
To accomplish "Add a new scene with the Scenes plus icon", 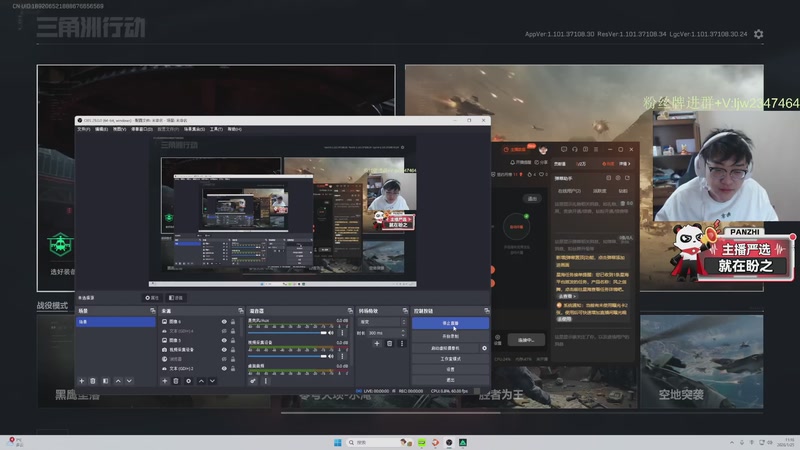I will (x=81, y=381).
